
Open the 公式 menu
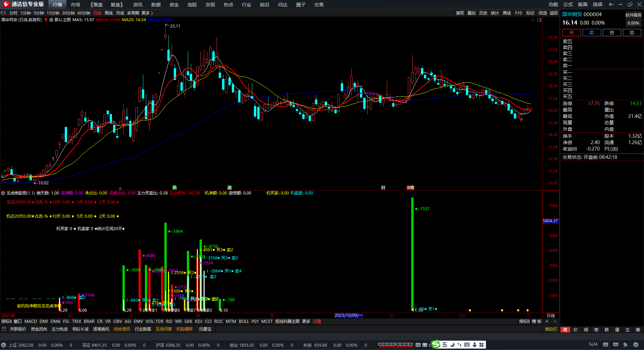point(568,4)
